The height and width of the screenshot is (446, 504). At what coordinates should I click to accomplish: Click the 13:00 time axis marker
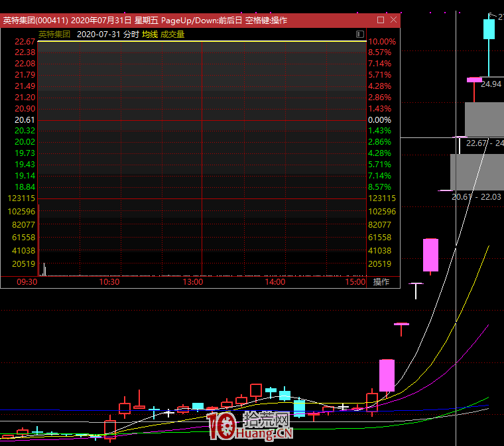tap(192, 282)
